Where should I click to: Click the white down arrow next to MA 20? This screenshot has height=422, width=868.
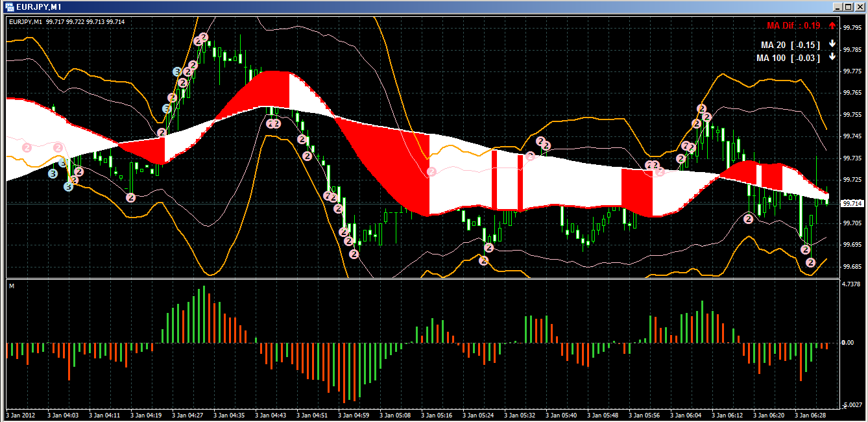pyautogui.click(x=832, y=44)
